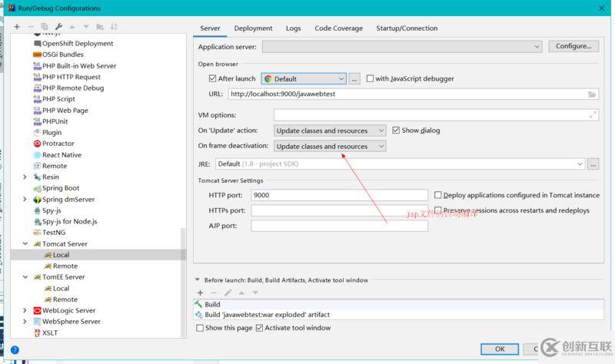
Task: Toggle the Show dialog checkbox
Action: pos(396,131)
